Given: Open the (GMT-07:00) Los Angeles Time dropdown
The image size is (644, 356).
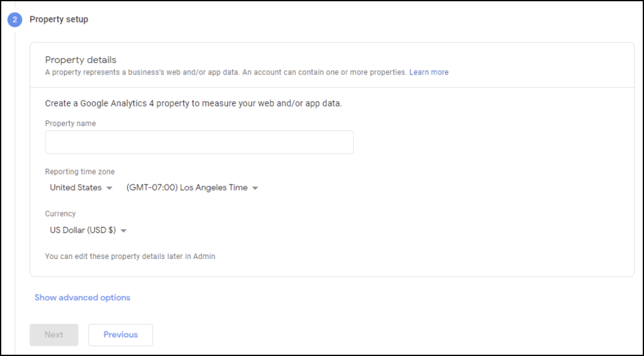Looking at the screenshot, I should pyautogui.click(x=187, y=188).
